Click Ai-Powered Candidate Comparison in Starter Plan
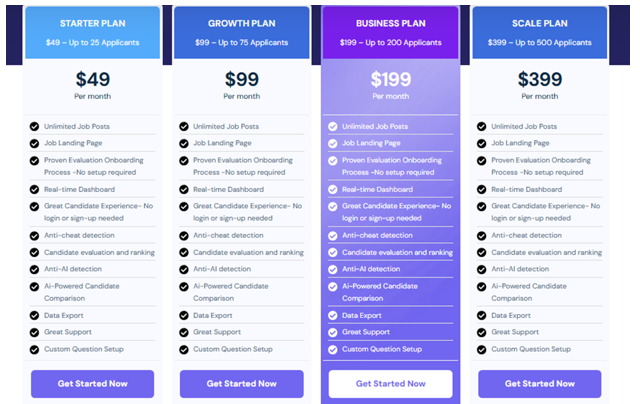The width and height of the screenshot is (640, 404). coord(82,292)
